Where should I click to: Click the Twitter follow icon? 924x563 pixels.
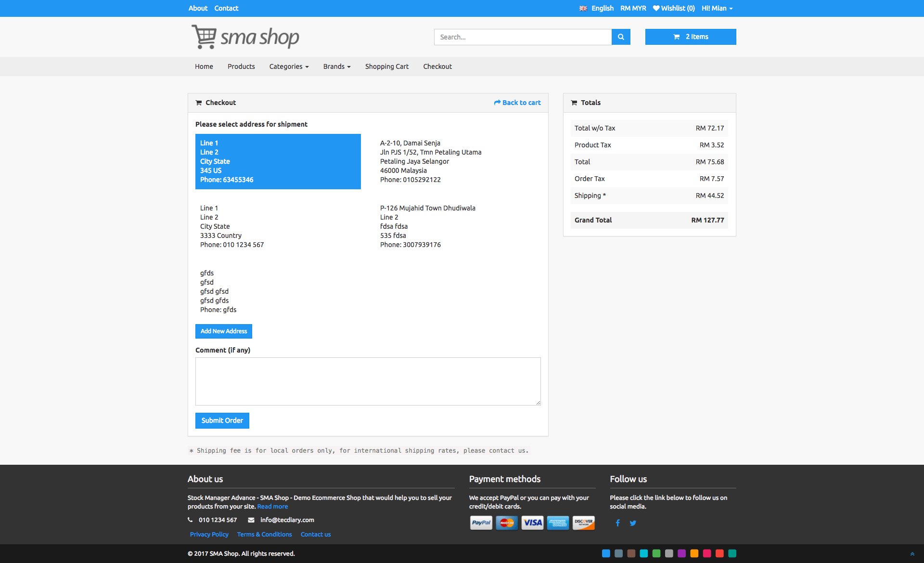633,523
